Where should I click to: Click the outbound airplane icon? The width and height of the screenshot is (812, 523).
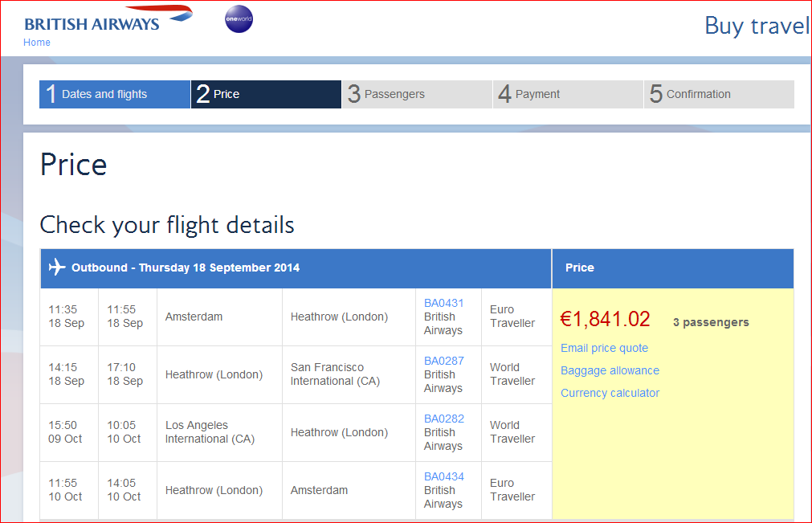pos(56,268)
